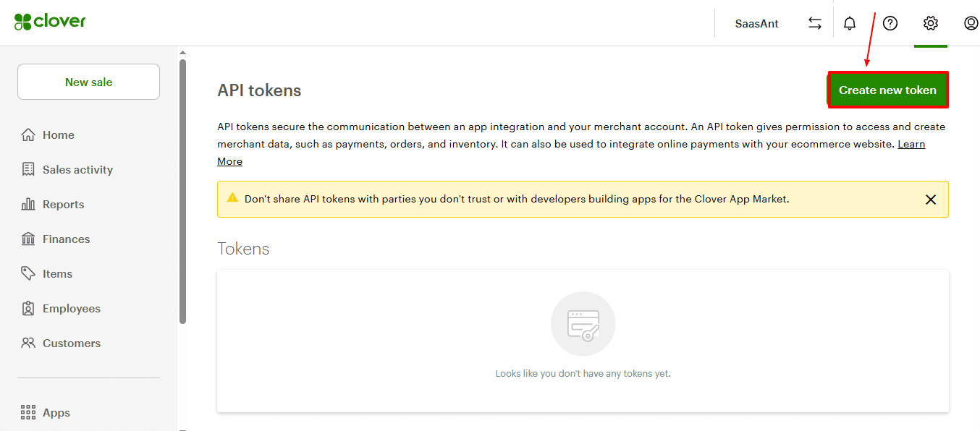980x431 pixels.
Task: Open Sales activity in the sidebar
Action: [x=77, y=170]
